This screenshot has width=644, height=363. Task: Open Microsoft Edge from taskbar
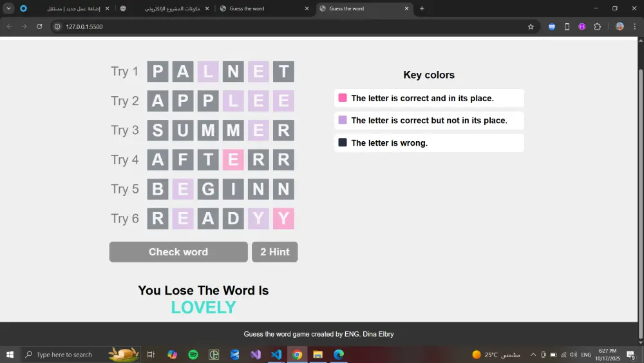point(339,355)
